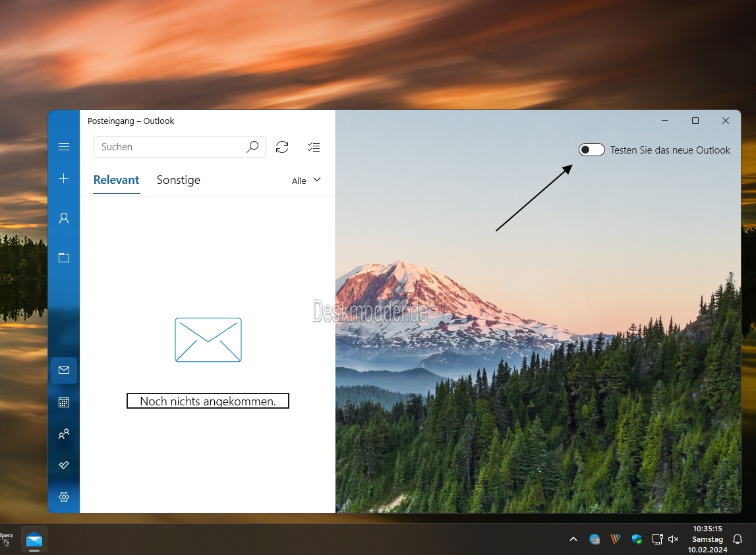Sync this view with refresh icon

tap(282, 147)
